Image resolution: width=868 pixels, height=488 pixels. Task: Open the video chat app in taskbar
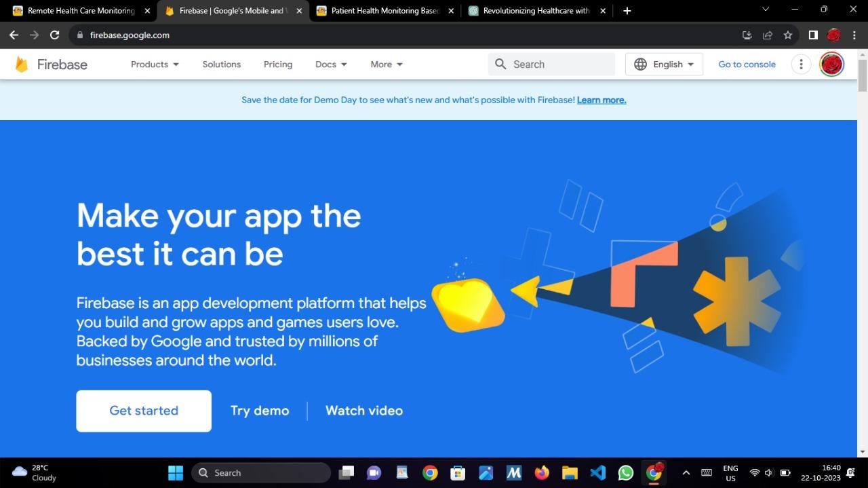[x=374, y=472]
